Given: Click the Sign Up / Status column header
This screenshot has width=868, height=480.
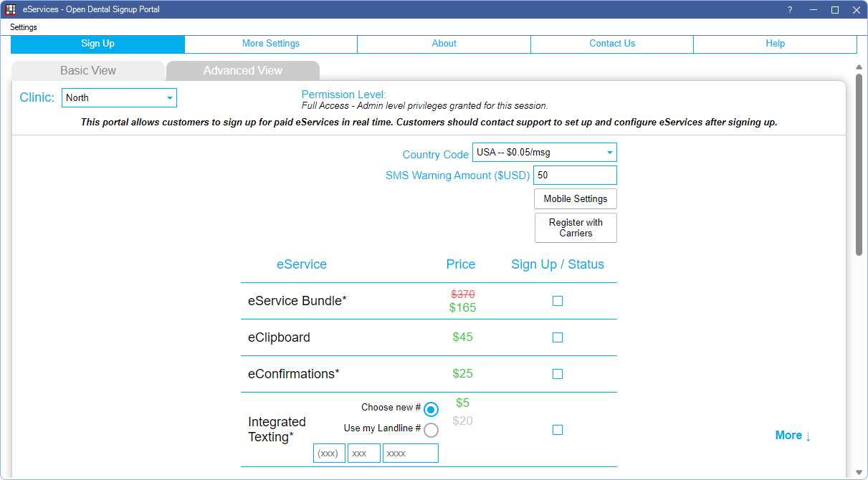Looking at the screenshot, I should pyautogui.click(x=558, y=264).
